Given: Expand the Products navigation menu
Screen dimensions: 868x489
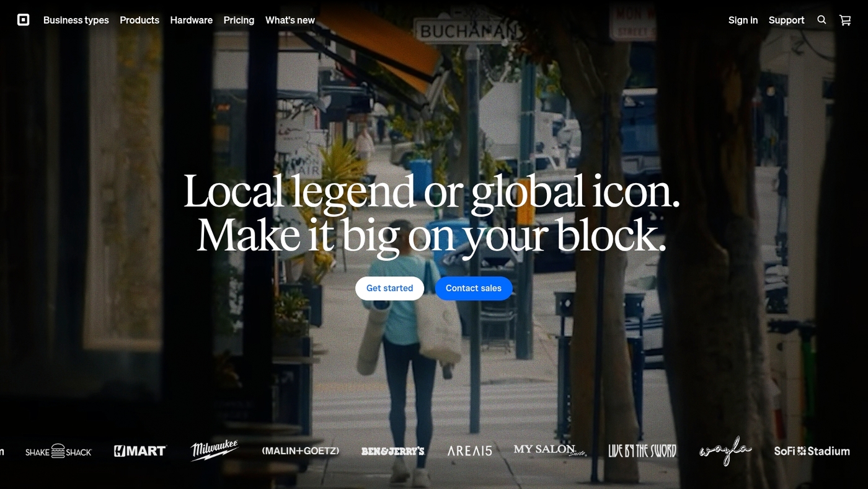Looking at the screenshot, I should coord(139,20).
